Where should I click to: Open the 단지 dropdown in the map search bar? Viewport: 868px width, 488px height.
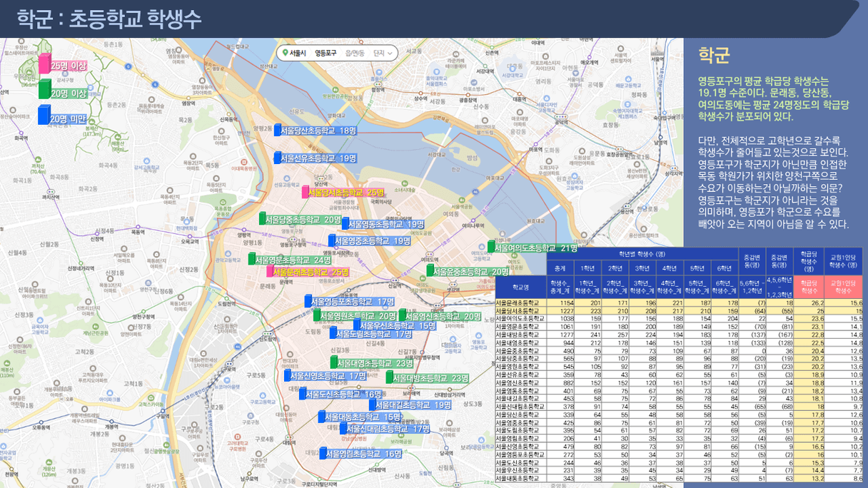[383, 53]
